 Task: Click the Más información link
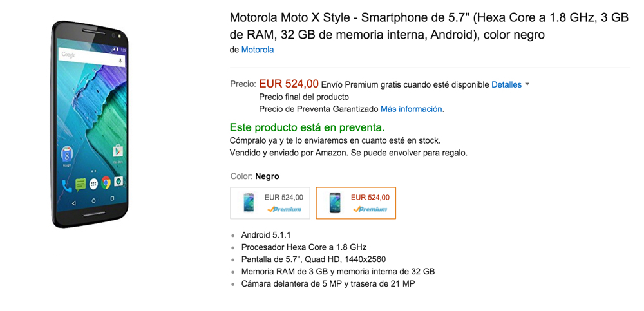tap(411, 109)
